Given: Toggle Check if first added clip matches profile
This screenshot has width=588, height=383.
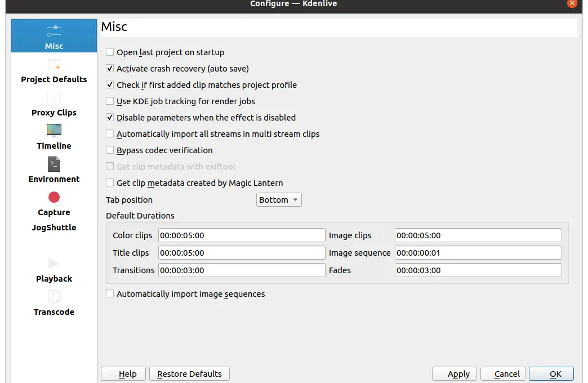Looking at the screenshot, I should 110,85.
